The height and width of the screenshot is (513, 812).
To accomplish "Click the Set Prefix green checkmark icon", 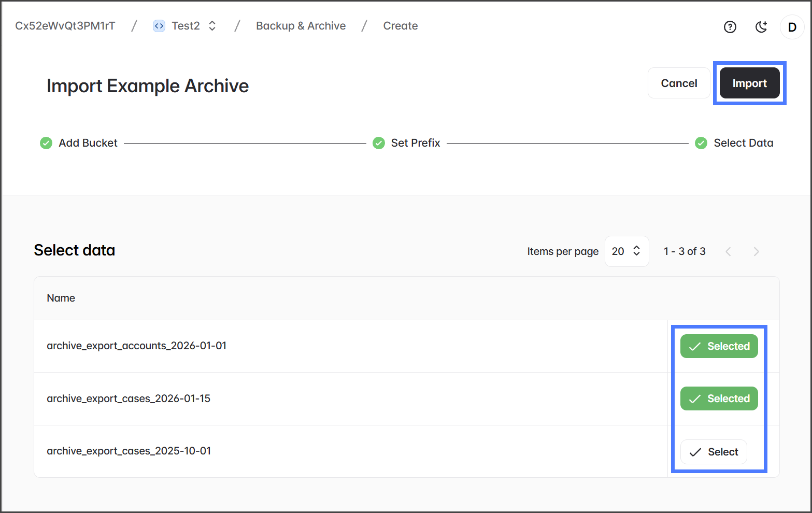I will coord(379,143).
